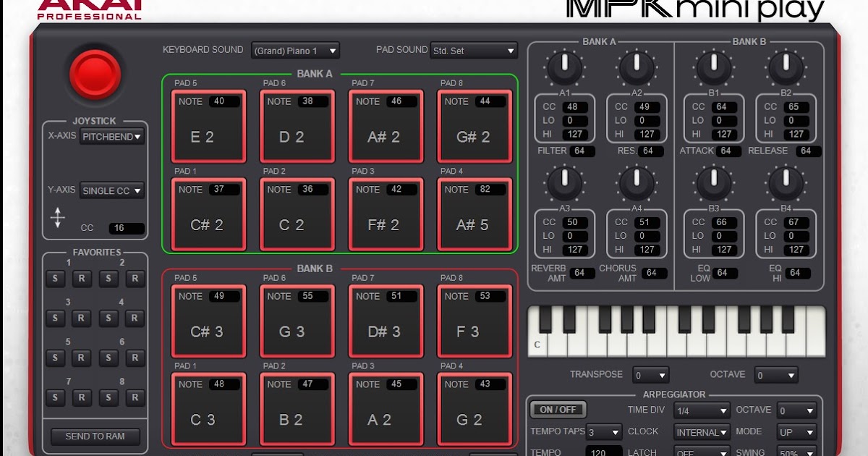The height and width of the screenshot is (456, 868).
Task: Turn the Chorus Amt knob A4
Action: point(637,183)
